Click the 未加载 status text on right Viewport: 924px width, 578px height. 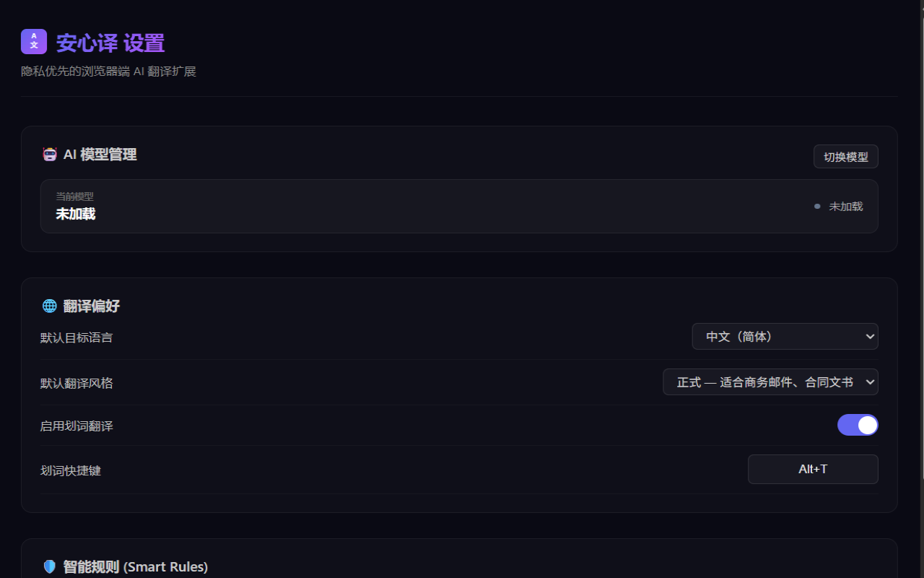846,207
